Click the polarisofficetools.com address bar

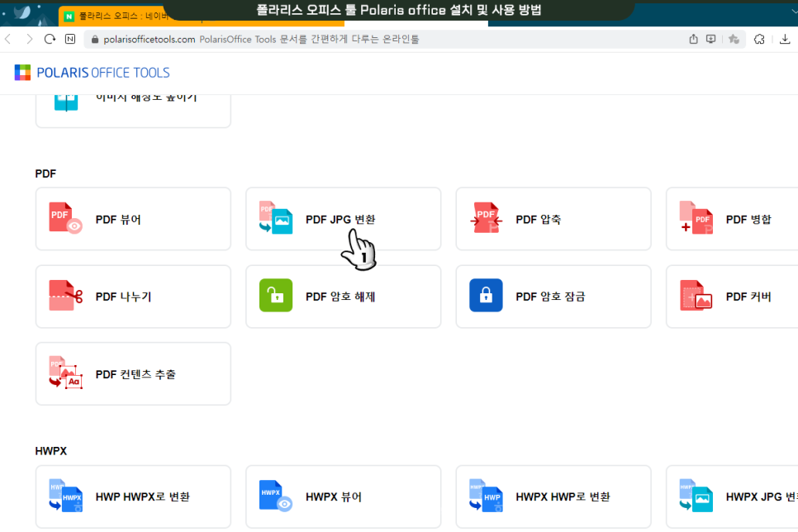point(248,38)
